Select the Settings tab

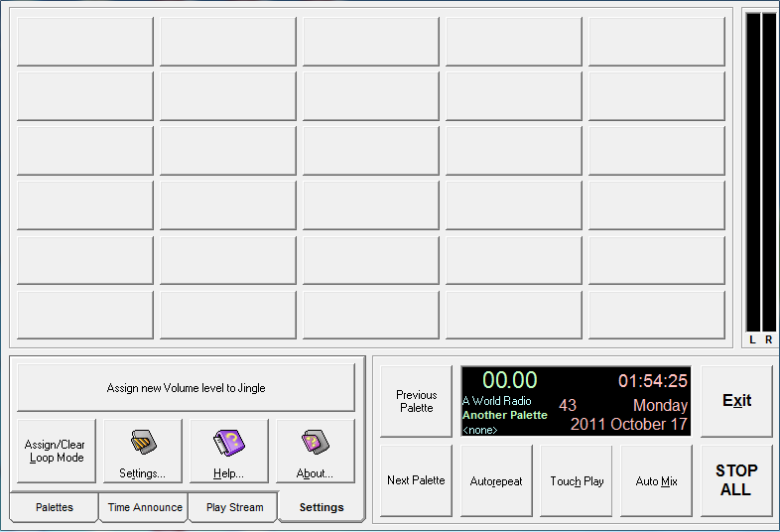click(x=322, y=507)
